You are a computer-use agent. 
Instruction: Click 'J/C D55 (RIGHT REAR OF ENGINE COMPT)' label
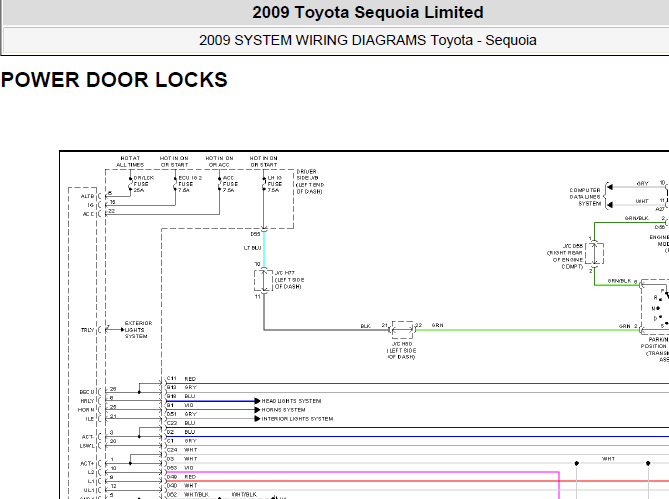[x=565, y=256]
